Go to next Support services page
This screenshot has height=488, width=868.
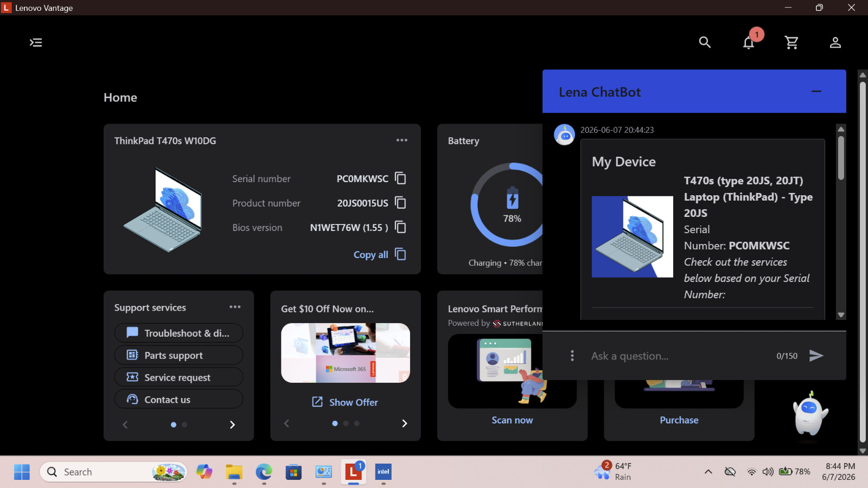pos(232,425)
